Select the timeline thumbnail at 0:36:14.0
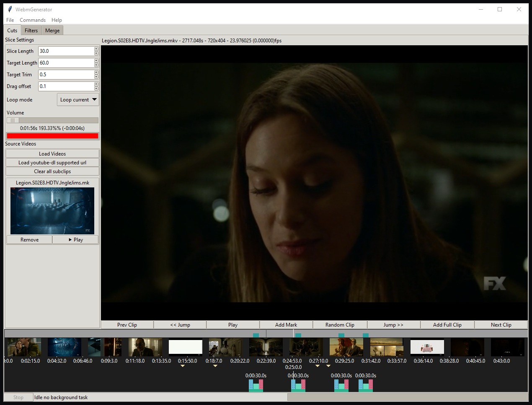 coord(427,347)
